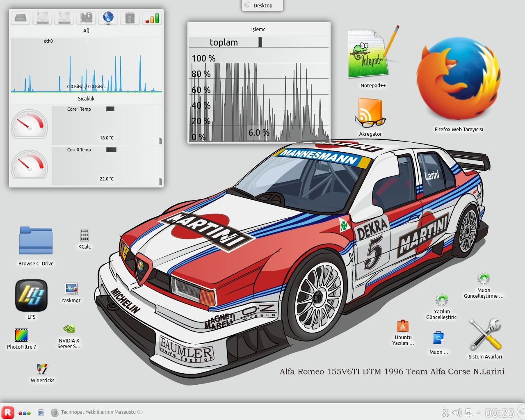Viewport: 525px width, 420px height.
Task: Open the network connection tray icon
Action: click(x=468, y=413)
